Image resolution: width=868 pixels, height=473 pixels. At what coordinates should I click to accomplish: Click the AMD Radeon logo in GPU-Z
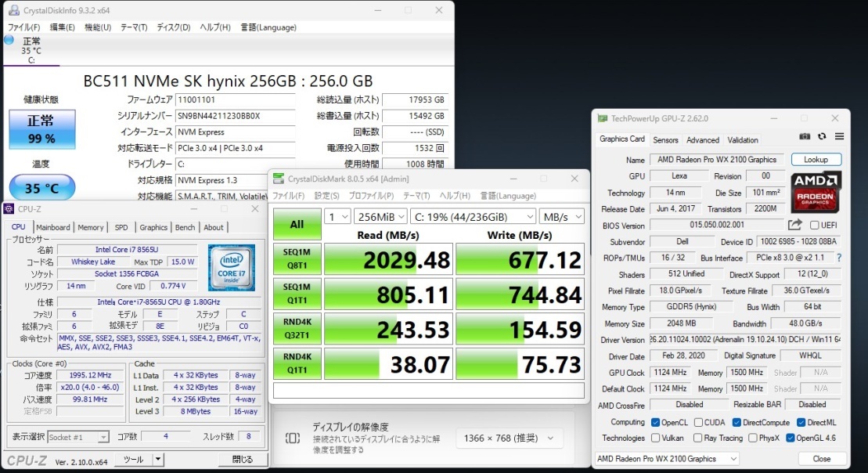(816, 192)
